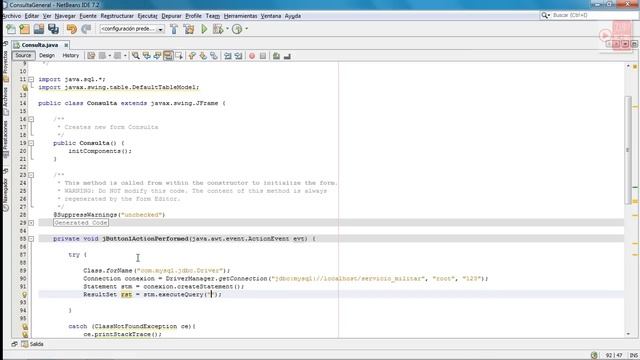
Task: Click the New Project icon
Action: click(24, 29)
